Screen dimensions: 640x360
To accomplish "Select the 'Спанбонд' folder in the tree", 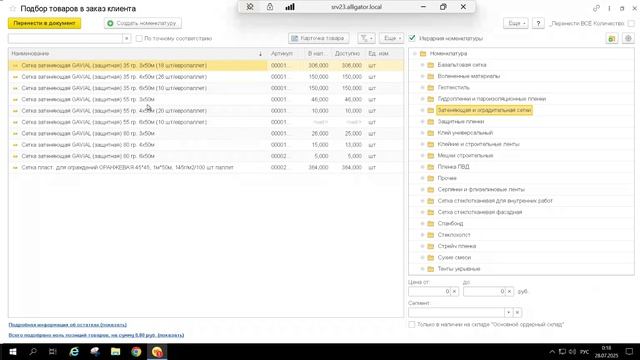I will click(450, 224).
